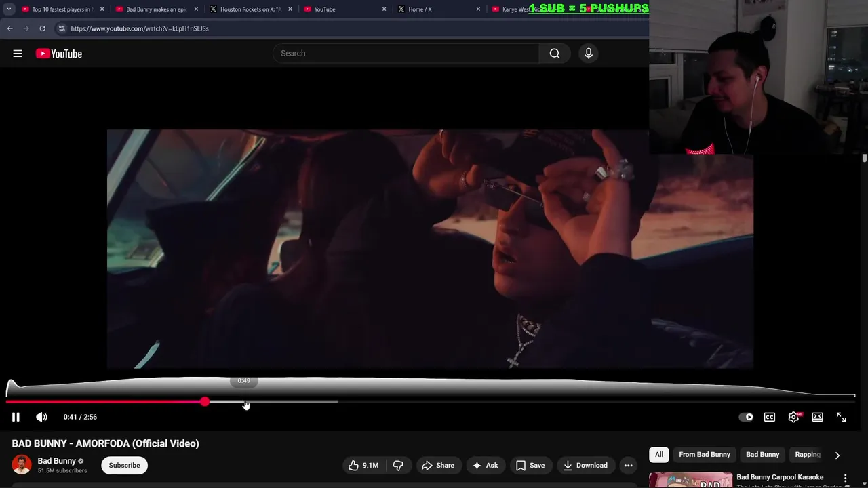
Task: Close the Home / X tab
Action: coord(478,9)
